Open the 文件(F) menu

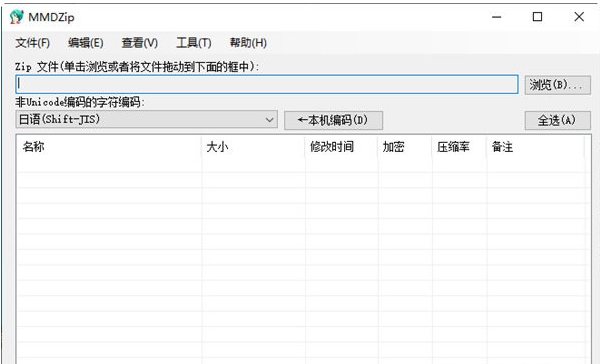tap(33, 42)
